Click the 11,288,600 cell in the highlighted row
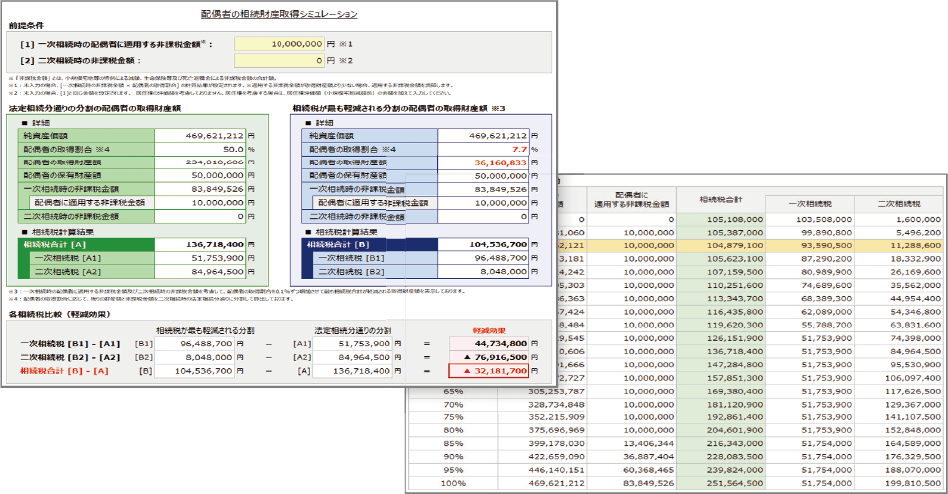The image size is (948, 494). (899, 245)
